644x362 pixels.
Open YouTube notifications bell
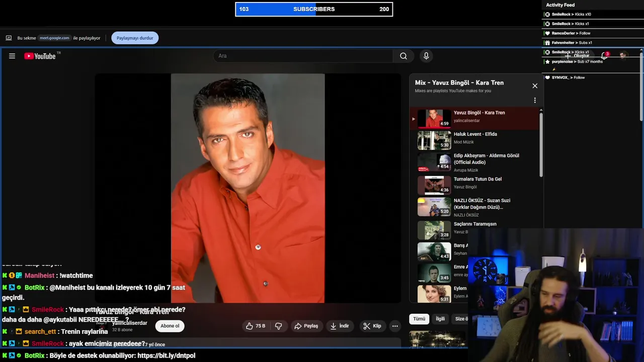(x=604, y=56)
